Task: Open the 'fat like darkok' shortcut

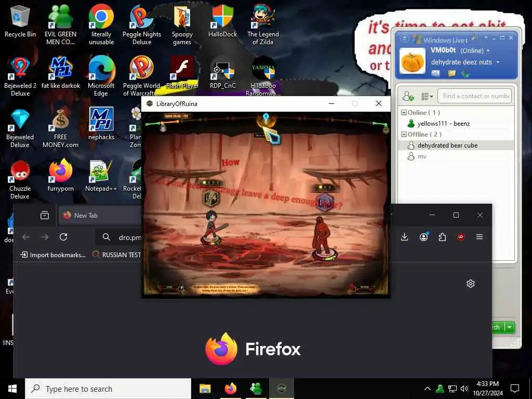Action: pyautogui.click(x=60, y=72)
